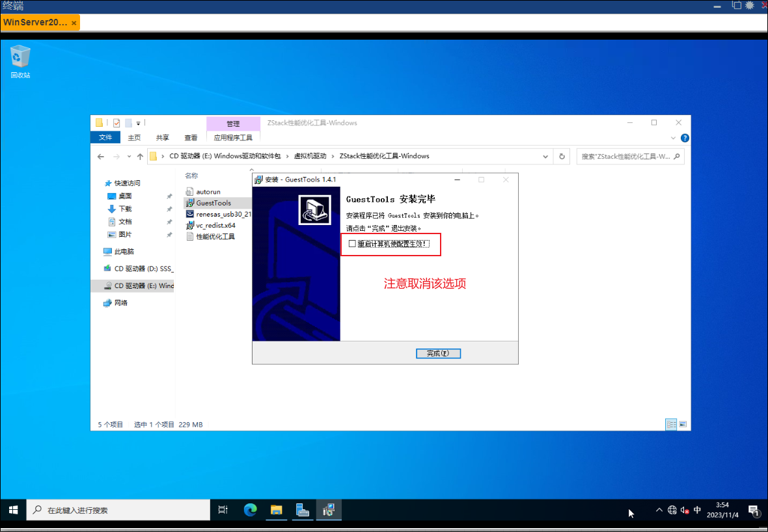Click ZStack性能优化工具-Windows breadcrumb segment
This screenshot has height=532, width=768.
(385, 156)
